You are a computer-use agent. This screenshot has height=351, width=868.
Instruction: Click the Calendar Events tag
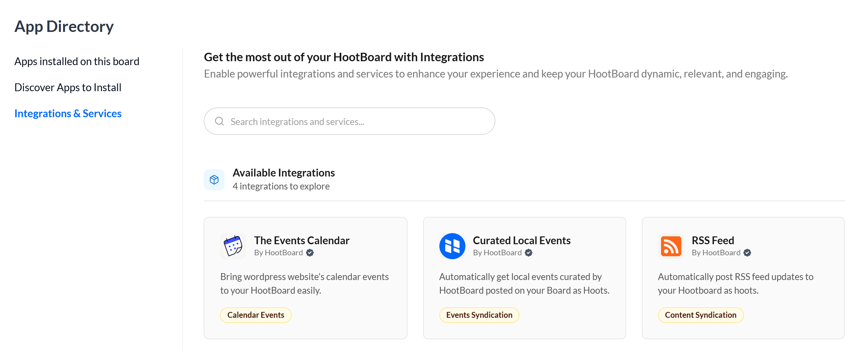(255, 315)
